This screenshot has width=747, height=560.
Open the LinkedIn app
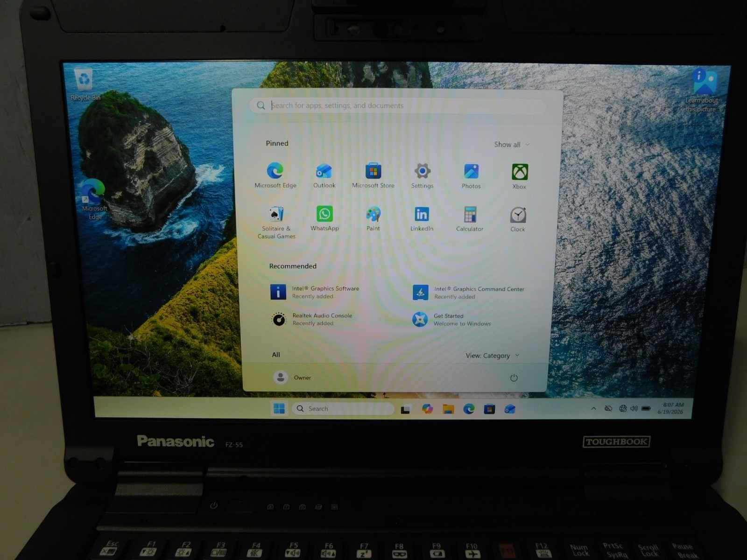tap(422, 219)
